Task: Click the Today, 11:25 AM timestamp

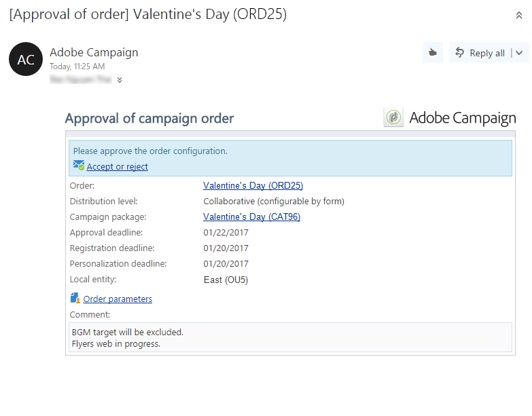Action: [77, 67]
